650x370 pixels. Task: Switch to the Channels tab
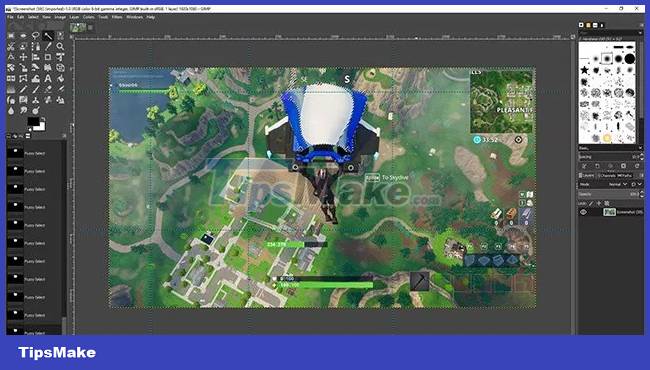point(608,176)
